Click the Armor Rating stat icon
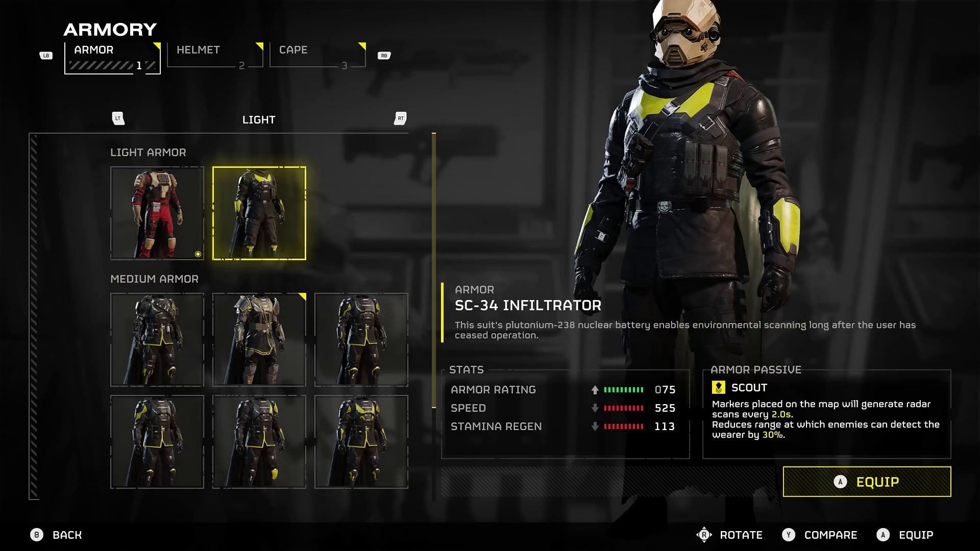Image resolution: width=980 pixels, height=551 pixels. (595, 390)
